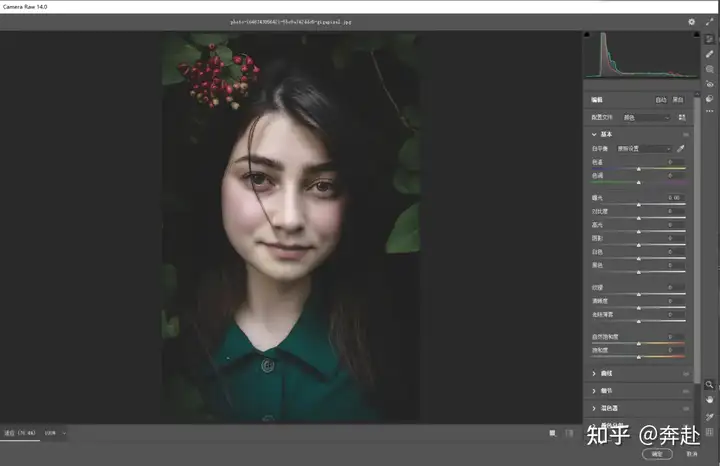Select the Zoom magnifier tool

point(709,385)
